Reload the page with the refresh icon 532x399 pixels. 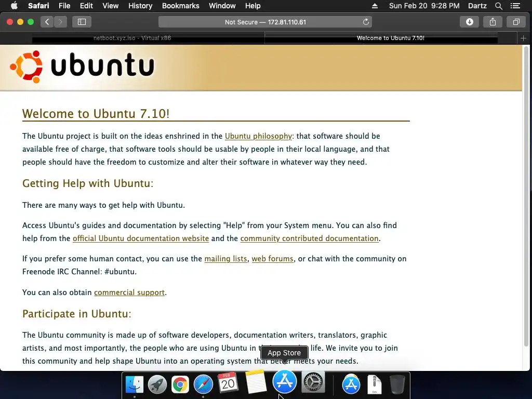click(366, 22)
